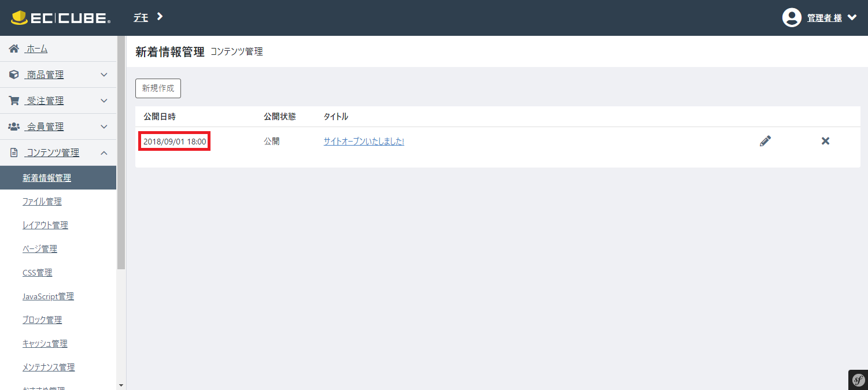Delete the news entry using the X icon
The width and height of the screenshot is (868, 390).
(x=825, y=140)
